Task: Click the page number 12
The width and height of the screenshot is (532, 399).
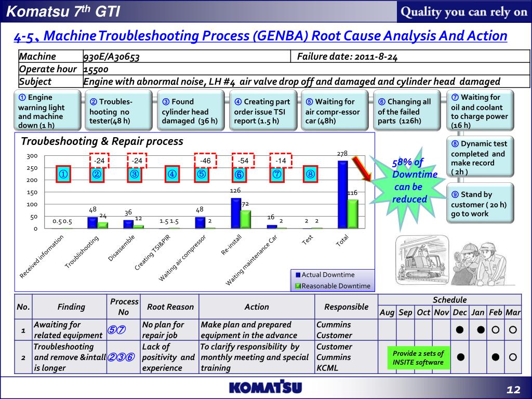Action: 513,390
